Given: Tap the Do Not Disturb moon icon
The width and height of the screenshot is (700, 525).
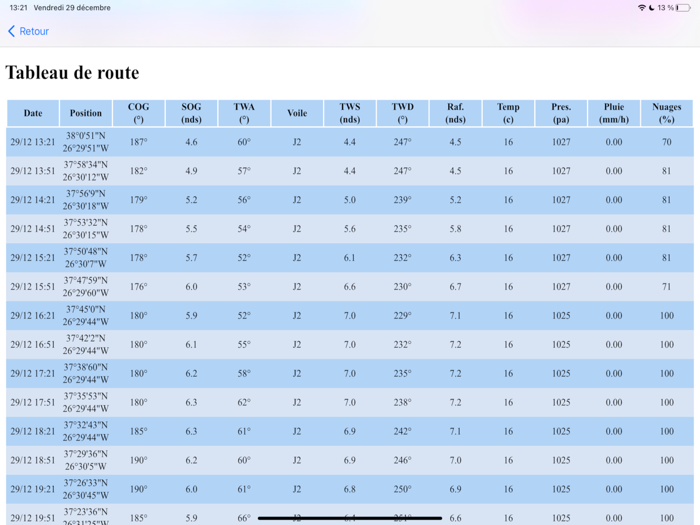Looking at the screenshot, I should click(651, 8).
